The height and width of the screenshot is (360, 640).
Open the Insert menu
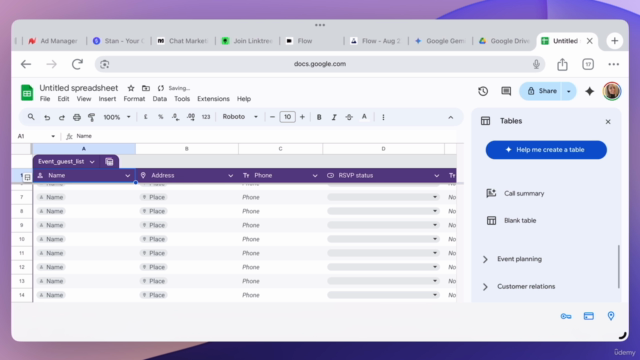tap(107, 99)
